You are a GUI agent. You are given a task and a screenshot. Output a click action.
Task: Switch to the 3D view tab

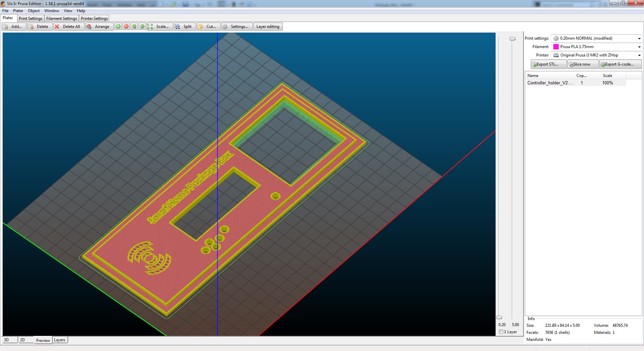coord(9,340)
